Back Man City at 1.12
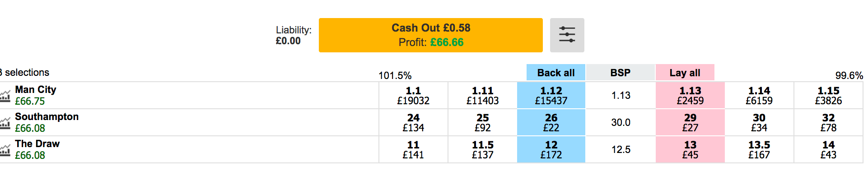 (x=551, y=95)
